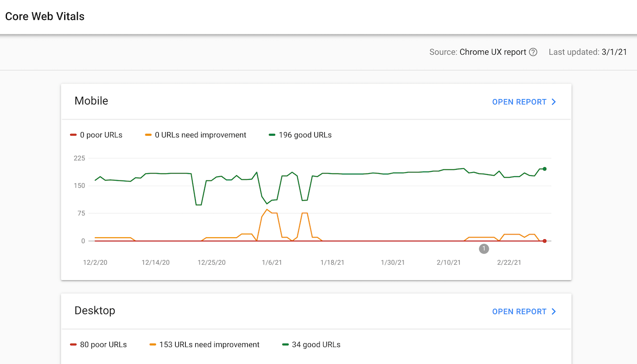Click the orange dash icon for needs improvement
Viewport: 637px width, 364px height.
tap(148, 135)
